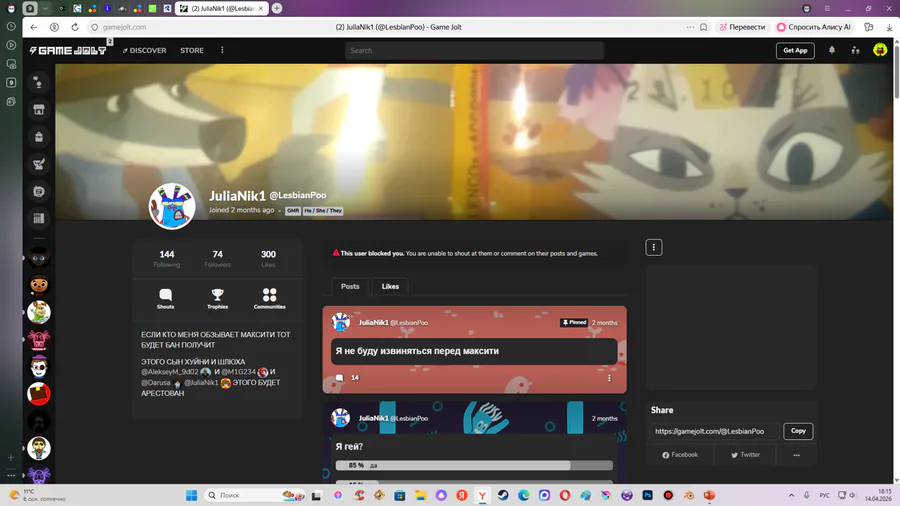Open a new browser tab

[x=277, y=8]
